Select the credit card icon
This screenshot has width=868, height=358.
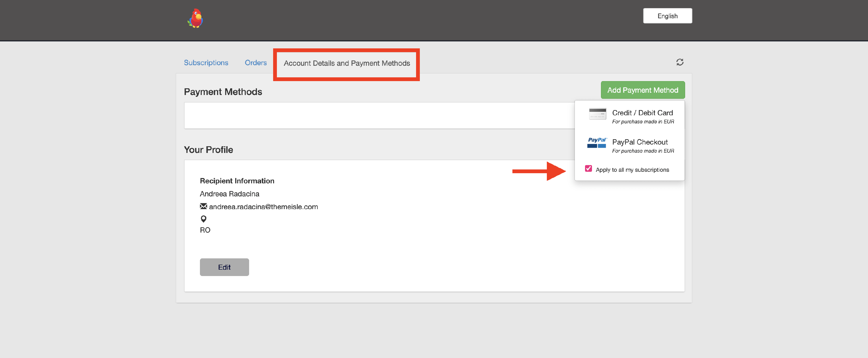(x=597, y=114)
